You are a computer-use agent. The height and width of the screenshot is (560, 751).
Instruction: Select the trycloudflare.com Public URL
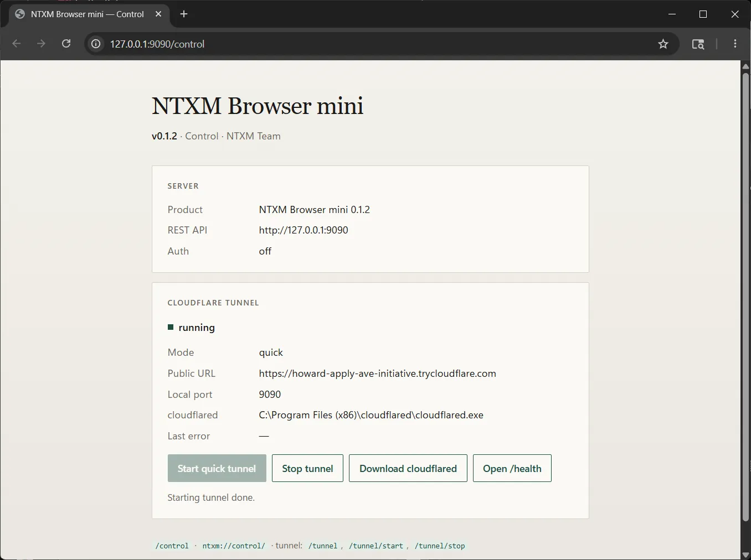pos(377,374)
